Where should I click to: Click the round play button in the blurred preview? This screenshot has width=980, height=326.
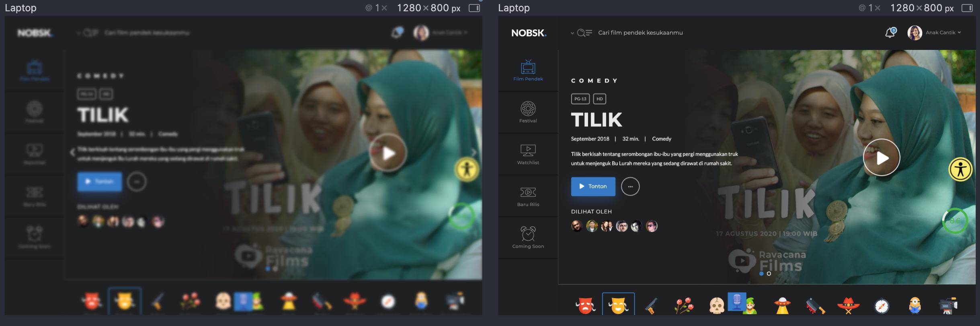point(388,153)
